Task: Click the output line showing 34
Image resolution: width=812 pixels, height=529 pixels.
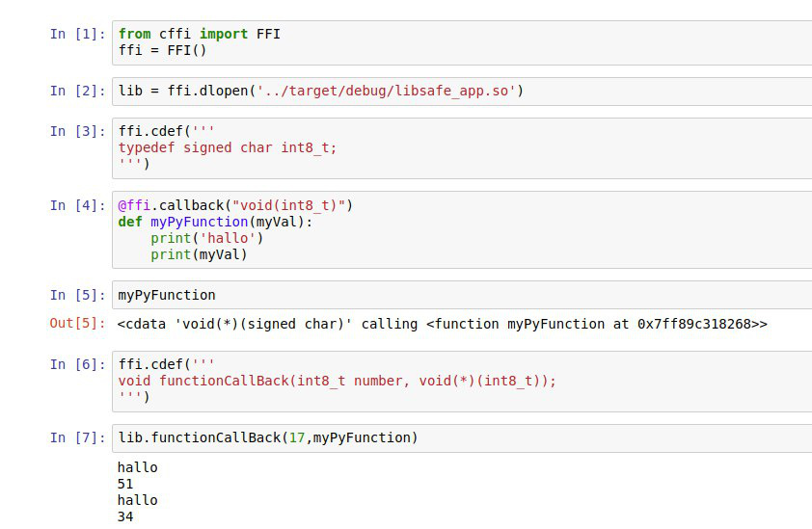Action: point(126,516)
